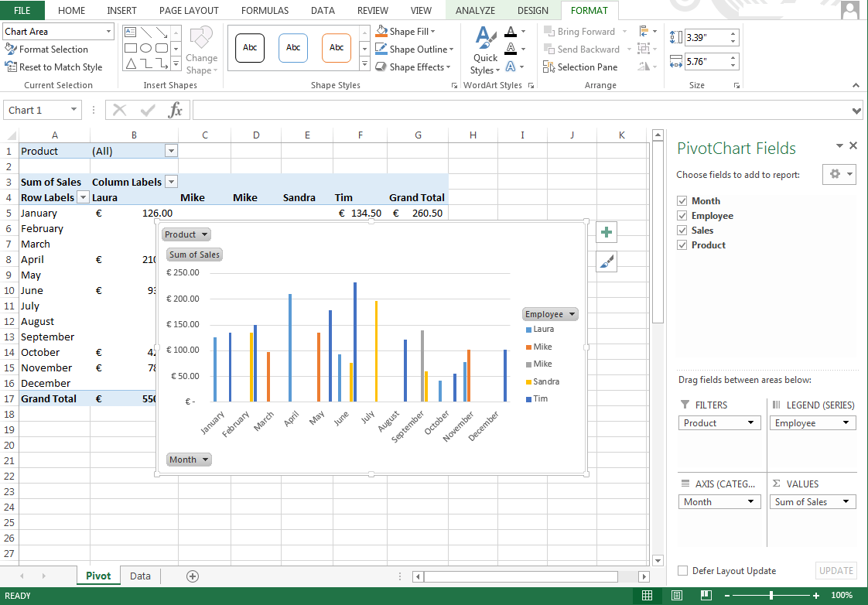Click the Change Shape icon

click(201, 51)
